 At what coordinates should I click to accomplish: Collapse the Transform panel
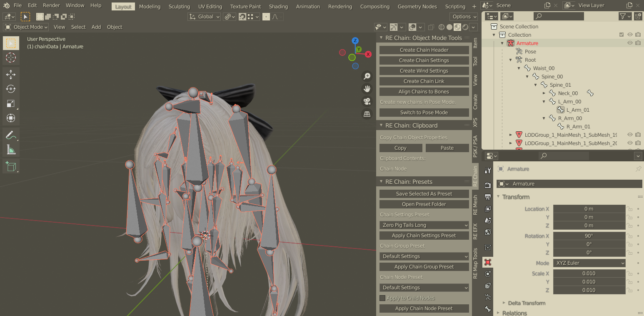tap(499, 197)
